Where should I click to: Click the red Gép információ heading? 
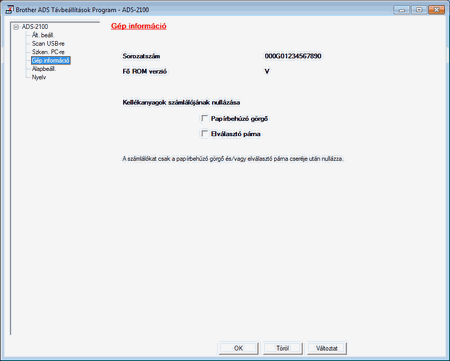pyautogui.click(x=139, y=26)
